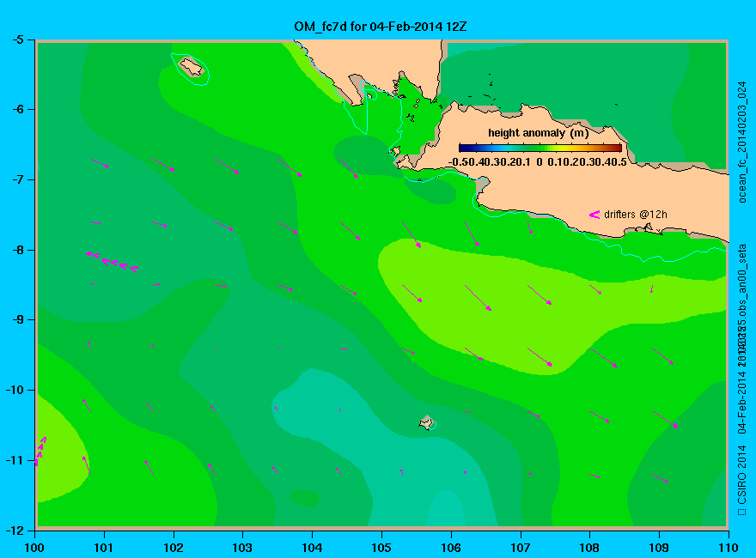756x558 pixels.
Task: Click the -5 latitude axis label
Action: 17,39
